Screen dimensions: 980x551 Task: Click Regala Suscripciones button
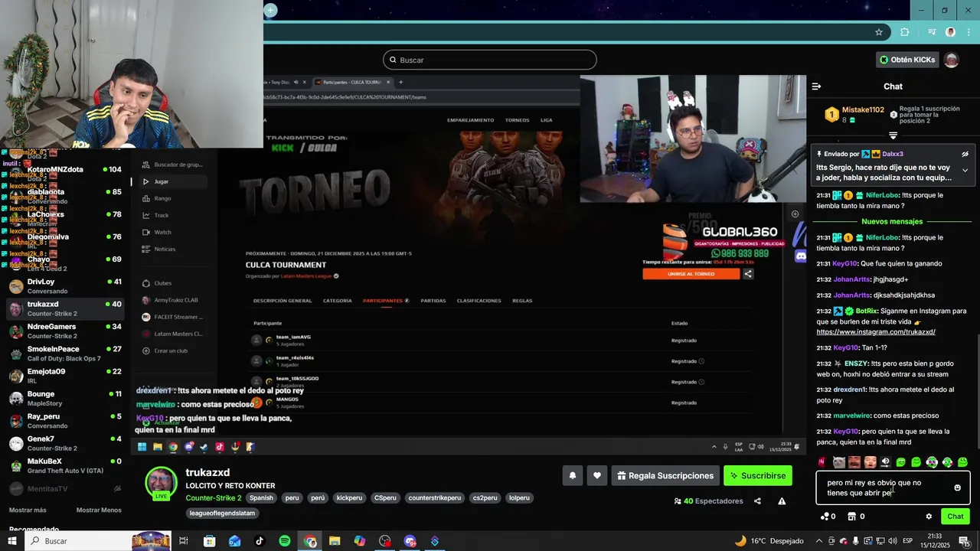coord(665,475)
